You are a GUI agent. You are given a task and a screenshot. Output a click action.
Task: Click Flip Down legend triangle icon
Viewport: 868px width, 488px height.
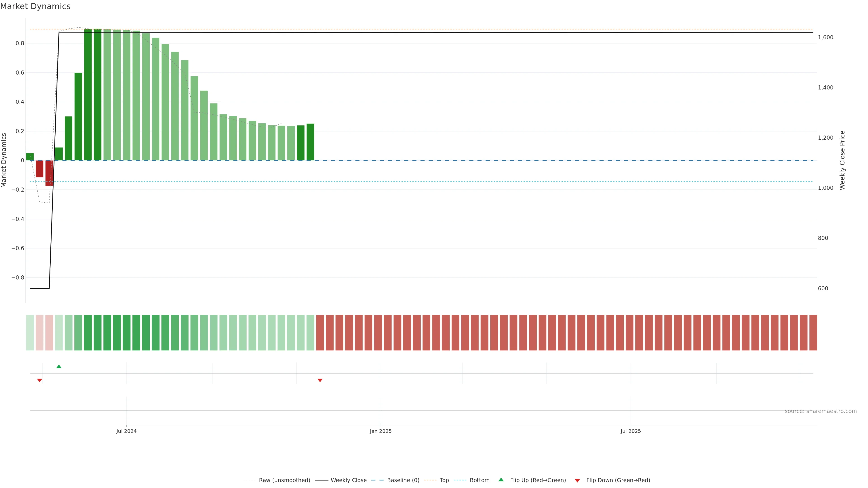point(577,481)
